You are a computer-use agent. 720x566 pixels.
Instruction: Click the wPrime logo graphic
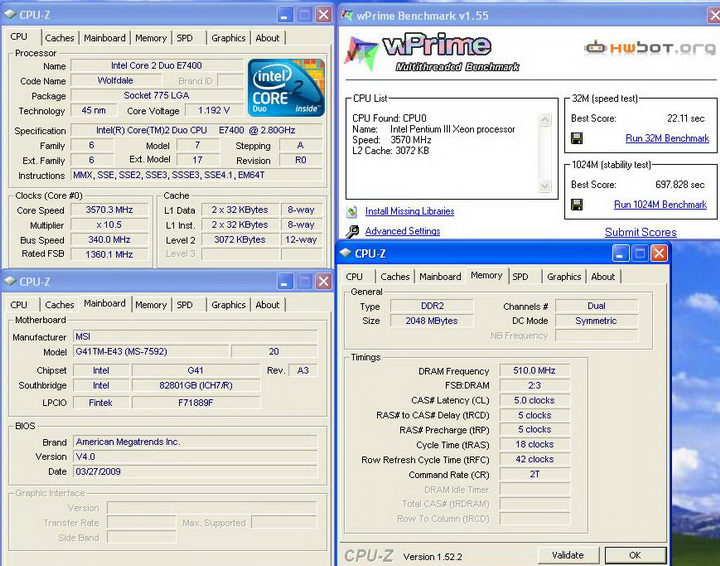434,52
